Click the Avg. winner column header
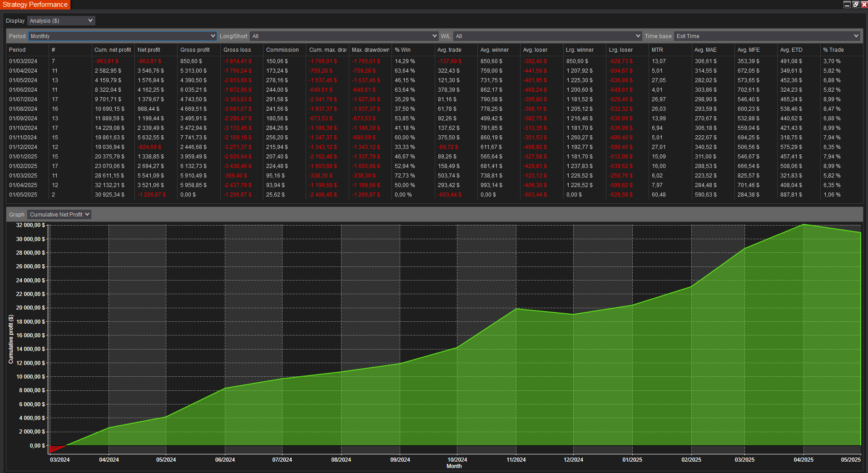This screenshot has height=473, width=868. click(499, 50)
